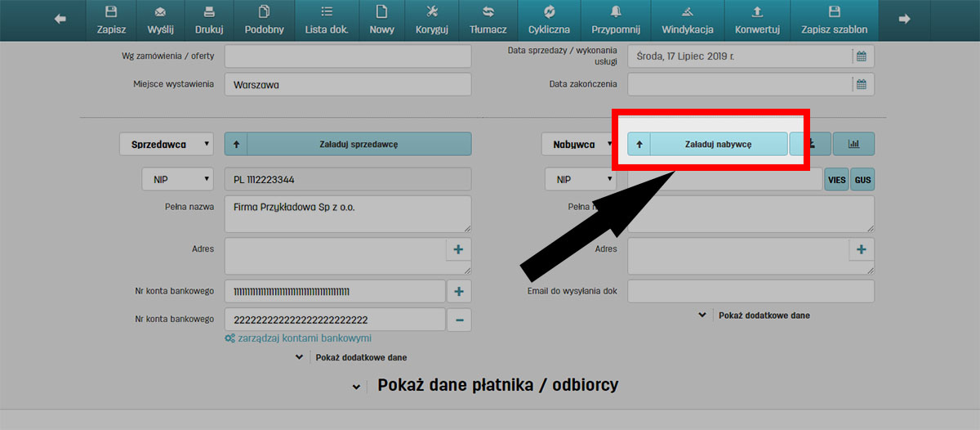Open the Nabywca dropdown
This screenshot has width=980, height=430.
click(x=577, y=145)
